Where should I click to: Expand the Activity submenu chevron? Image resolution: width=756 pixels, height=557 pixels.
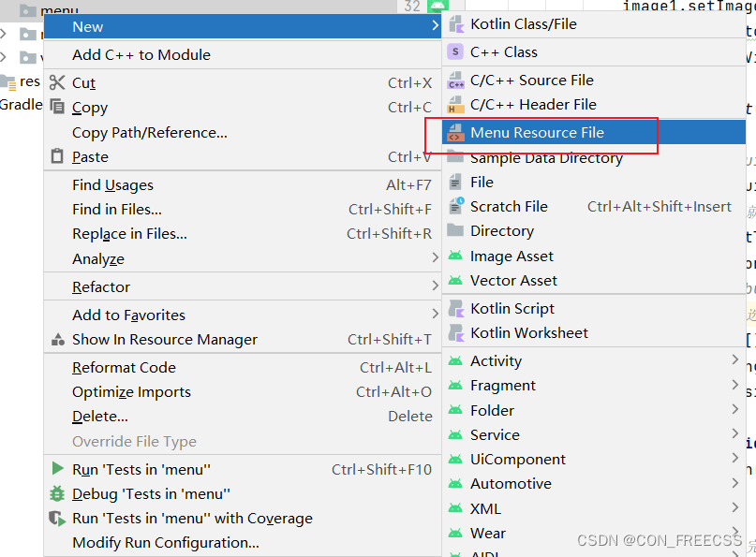(735, 359)
